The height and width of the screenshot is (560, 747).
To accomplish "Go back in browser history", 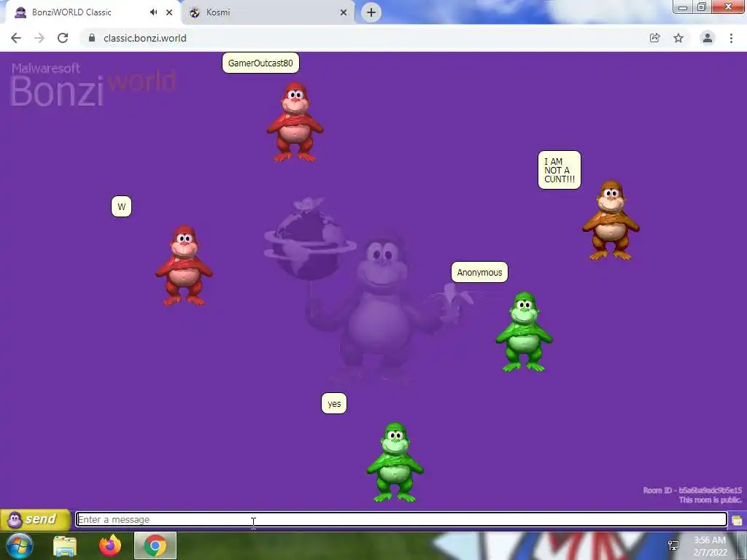I will click(16, 38).
